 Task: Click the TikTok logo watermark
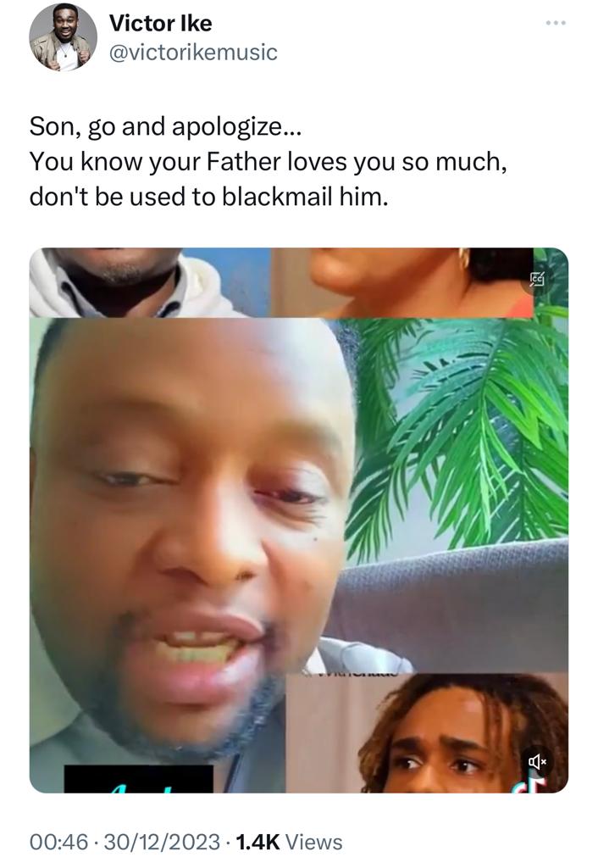point(538,784)
